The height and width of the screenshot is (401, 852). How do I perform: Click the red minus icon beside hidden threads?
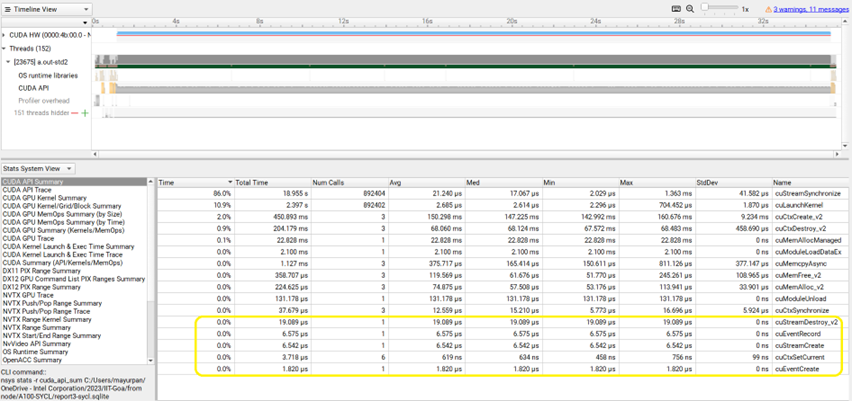74,113
